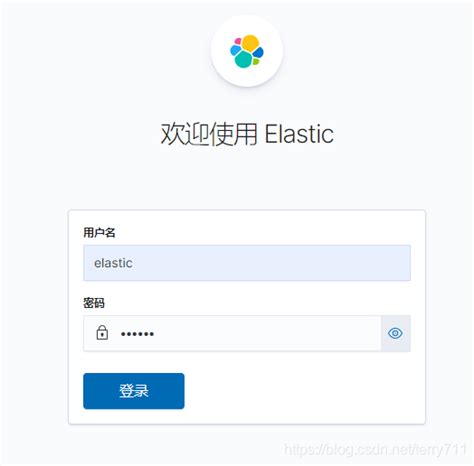Viewport: 474px width, 466px height.
Task: Click the light blue blob of the logo
Action: [x=236, y=50]
